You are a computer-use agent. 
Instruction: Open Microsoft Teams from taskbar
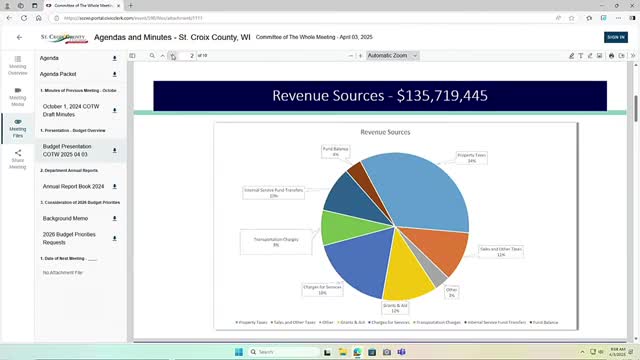click(402, 352)
